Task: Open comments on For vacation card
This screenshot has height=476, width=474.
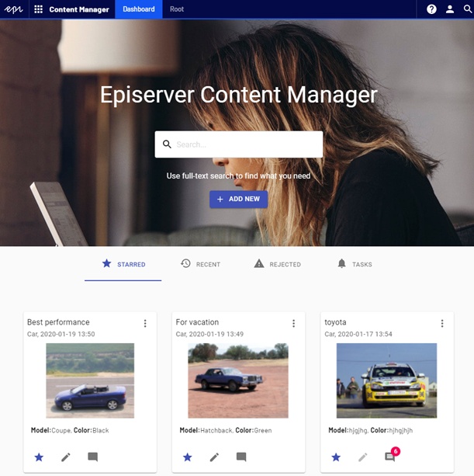Action: pos(241,457)
